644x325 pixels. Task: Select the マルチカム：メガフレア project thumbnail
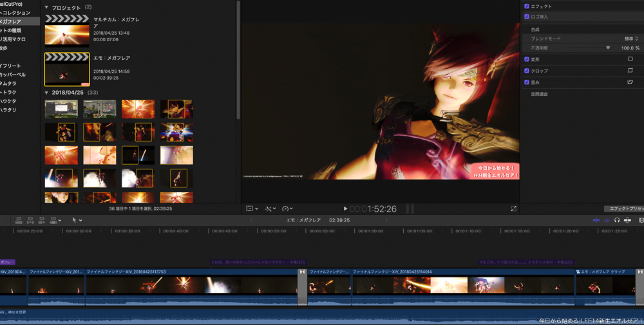[x=67, y=32]
